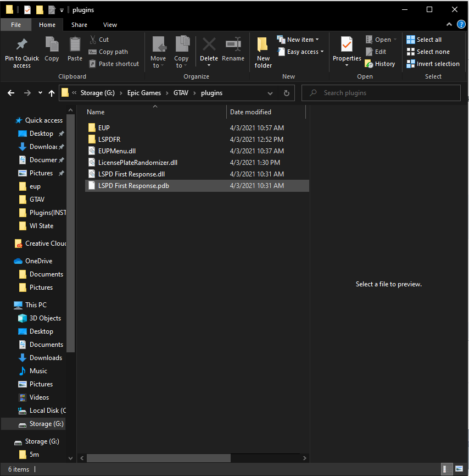Screen dimensions: 469x476
Task: Switch to the Share ribbon tab
Action: coord(79,25)
